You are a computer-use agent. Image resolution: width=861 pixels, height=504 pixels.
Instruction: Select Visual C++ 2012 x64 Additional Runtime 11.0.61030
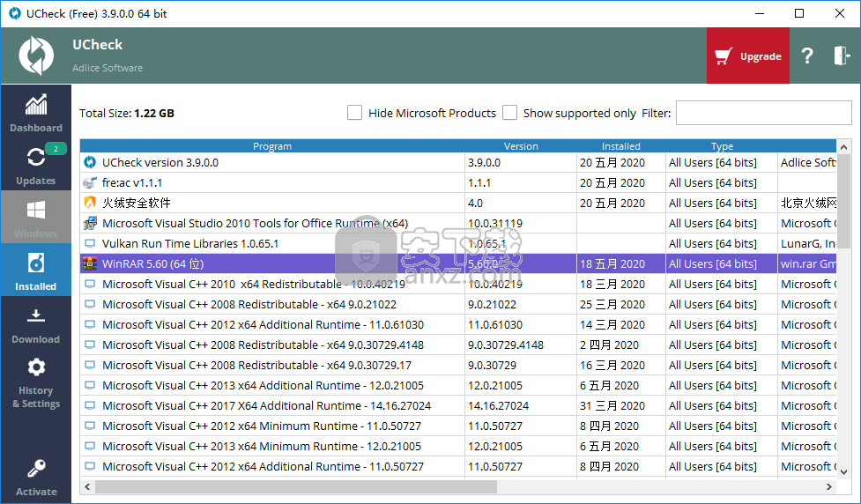(x=458, y=324)
